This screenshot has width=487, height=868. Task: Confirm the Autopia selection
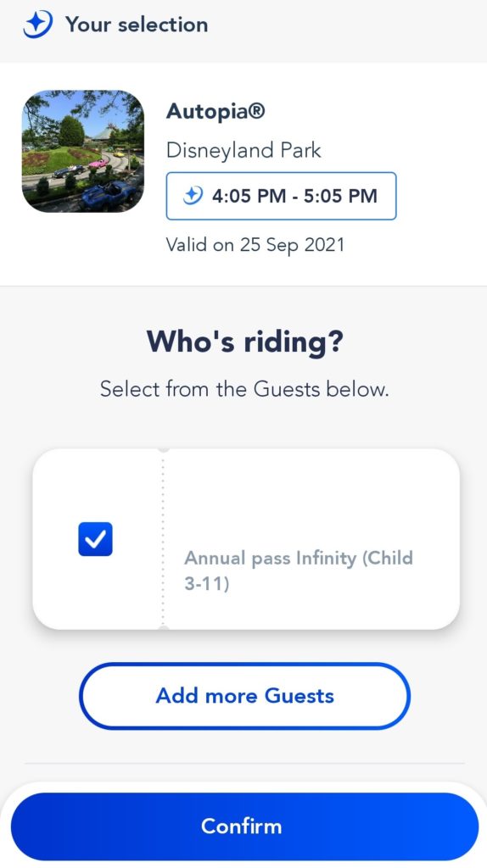(244, 826)
